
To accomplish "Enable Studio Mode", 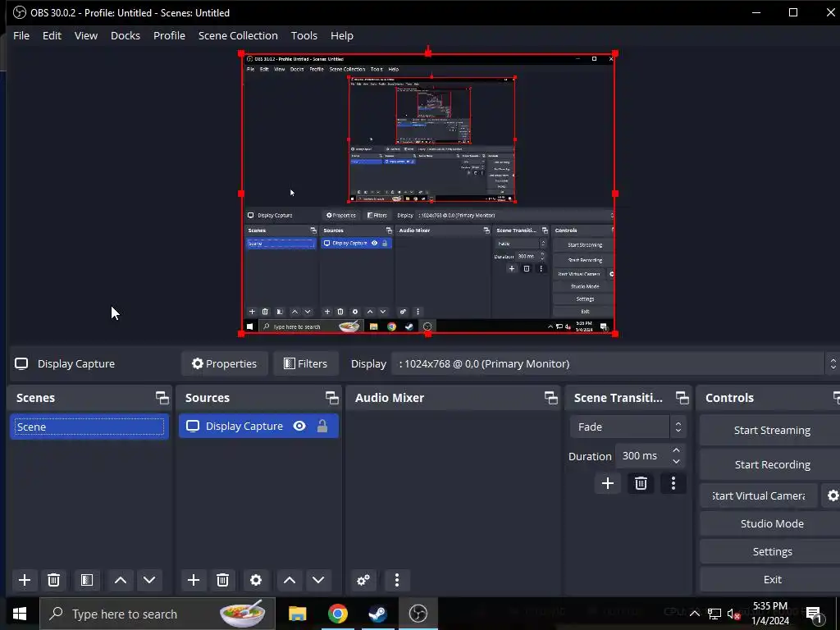I will pyautogui.click(x=771, y=523).
